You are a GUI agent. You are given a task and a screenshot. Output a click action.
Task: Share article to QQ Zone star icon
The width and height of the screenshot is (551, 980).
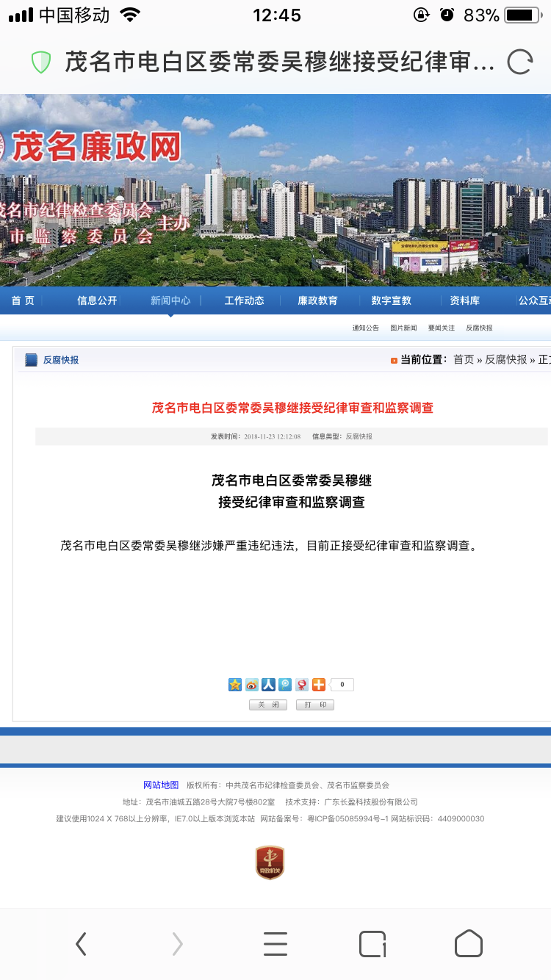click(x=234, y=685)
